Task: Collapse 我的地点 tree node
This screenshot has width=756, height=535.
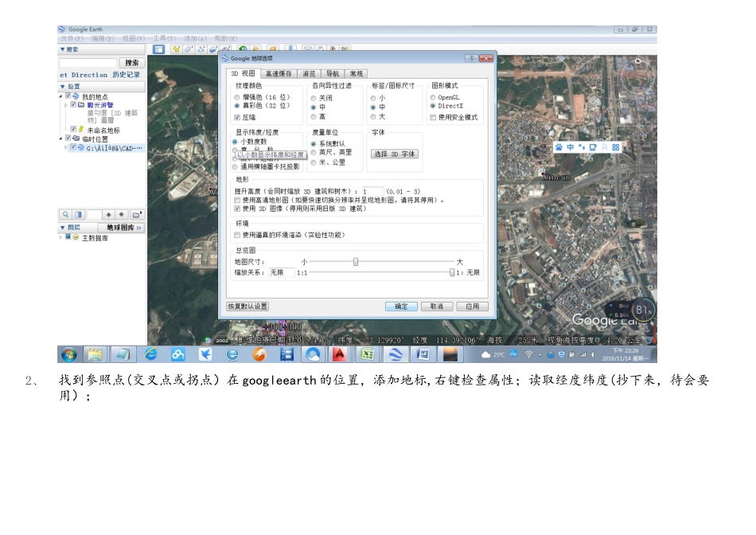Action: click(x=60, y=96)
